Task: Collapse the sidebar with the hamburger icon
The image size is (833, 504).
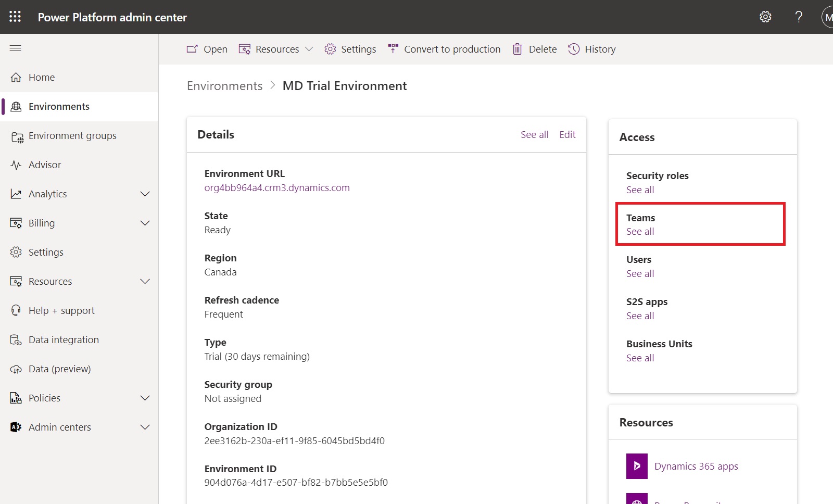Action: click(x=15, y=48)
